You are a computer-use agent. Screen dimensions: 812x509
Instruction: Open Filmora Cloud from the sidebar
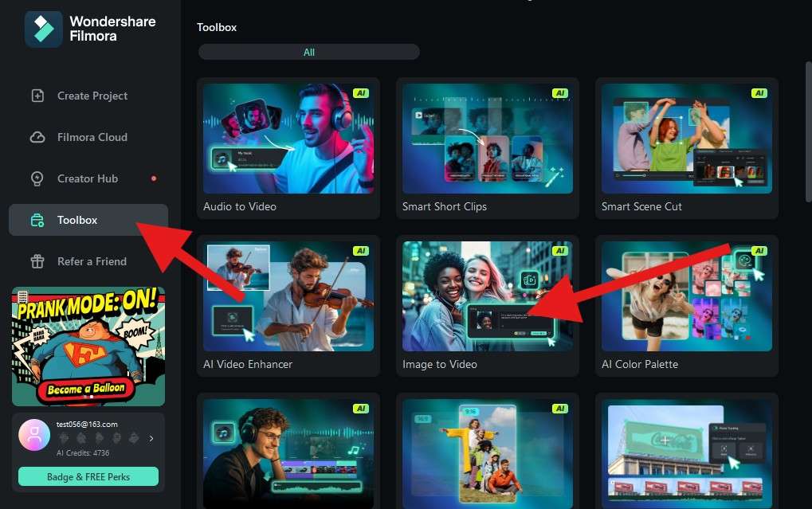tap(88, 137)
